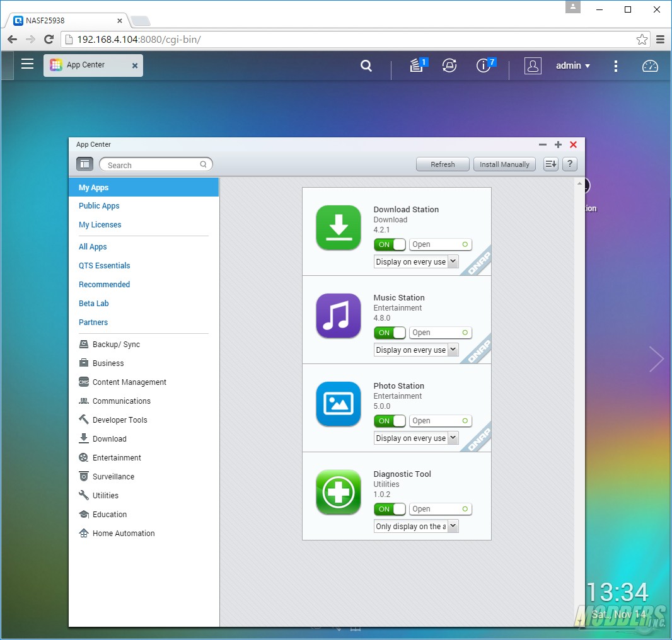This screenshot has width=672, height=640.
Task: Turn off Photo Station ON switch
Action: tap(390, 421)
